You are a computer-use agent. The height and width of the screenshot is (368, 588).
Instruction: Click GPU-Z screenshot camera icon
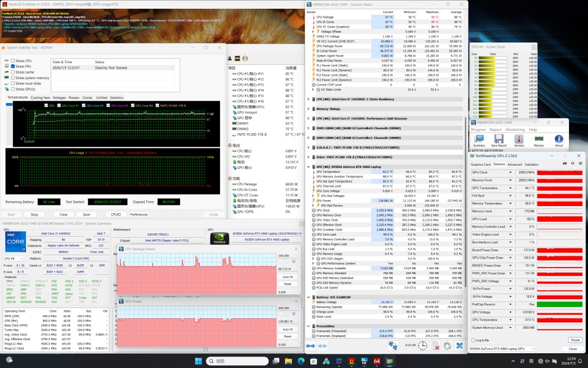pyautogui.click(x=565, y=164)
